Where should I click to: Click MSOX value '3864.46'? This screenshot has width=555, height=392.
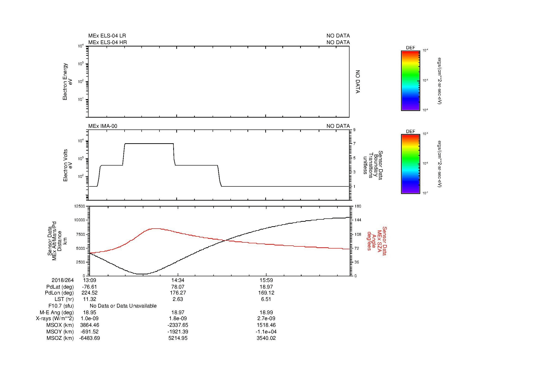pos(89,325)
